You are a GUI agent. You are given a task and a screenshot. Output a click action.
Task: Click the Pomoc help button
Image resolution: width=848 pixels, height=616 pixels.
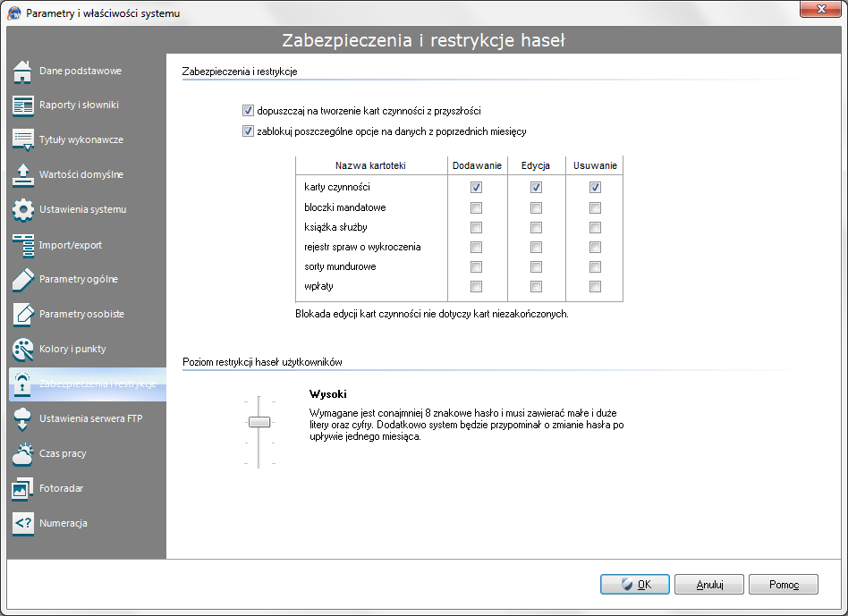784,585
